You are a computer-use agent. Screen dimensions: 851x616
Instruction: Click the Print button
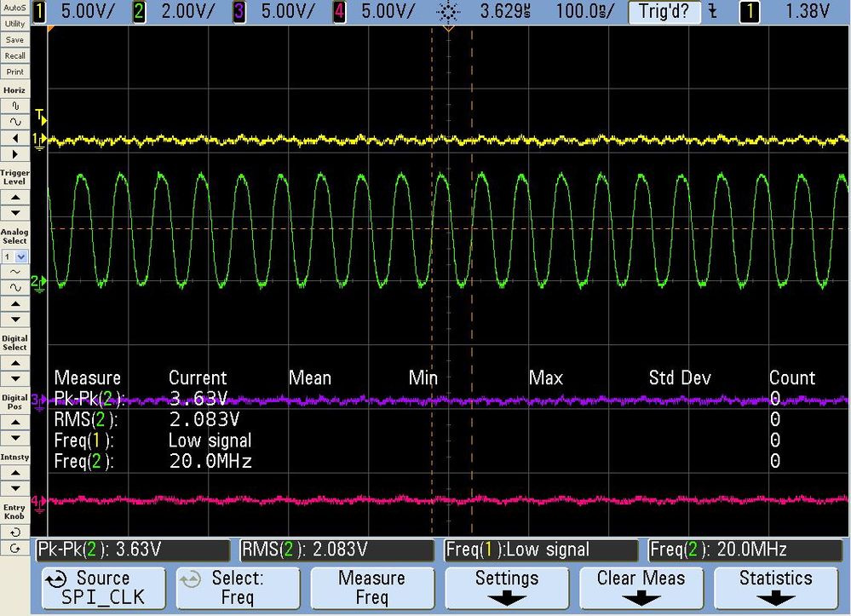[15, 72]
